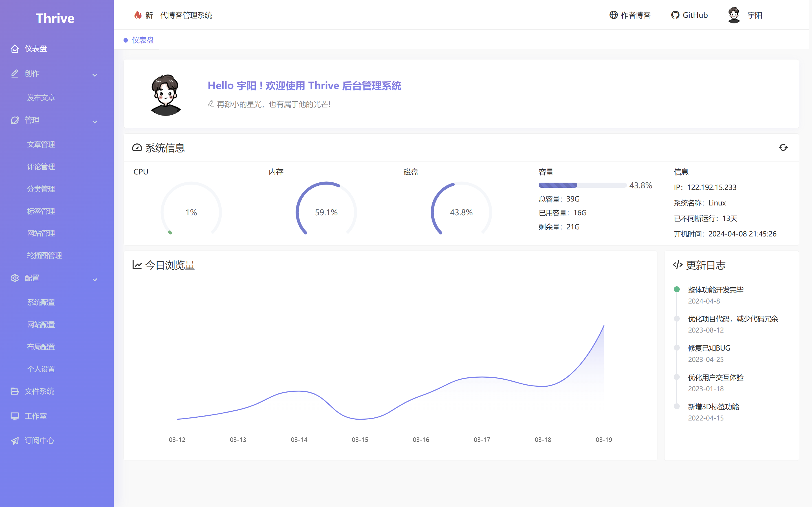Click the 03-19 point on the chart

click(604, 326)
